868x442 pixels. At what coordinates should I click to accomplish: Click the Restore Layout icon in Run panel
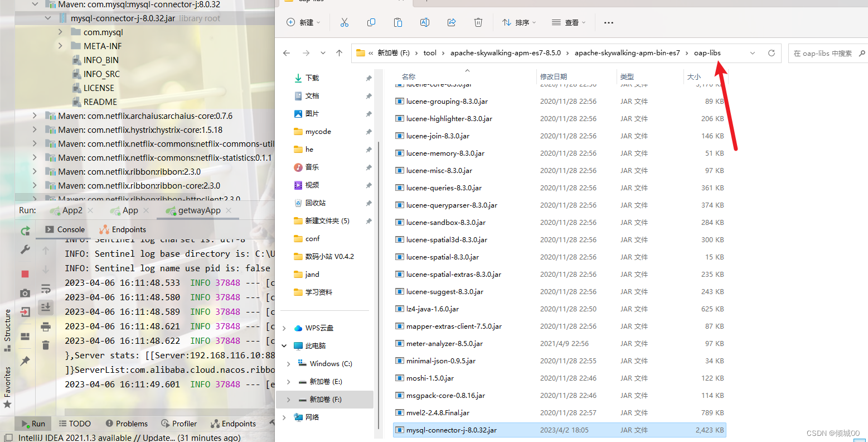pyautogui.click(x=25, y=337)
